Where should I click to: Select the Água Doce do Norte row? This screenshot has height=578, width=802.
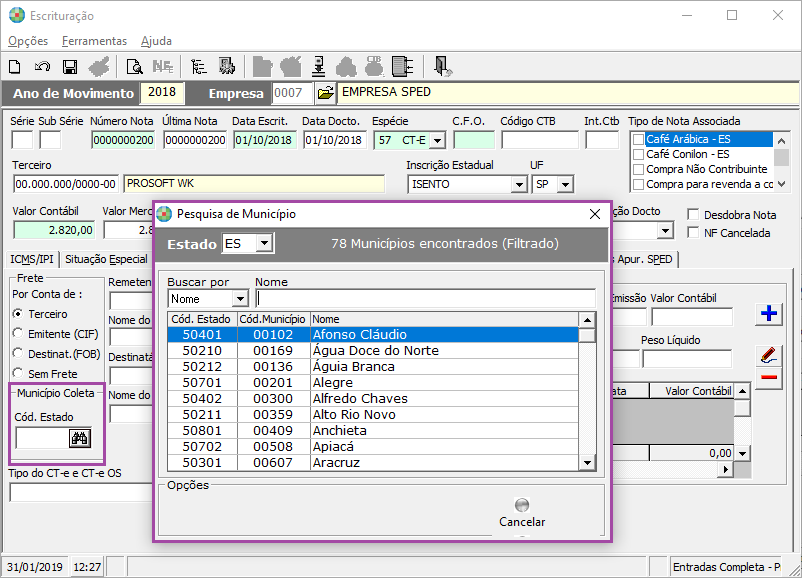pos(373,350)
